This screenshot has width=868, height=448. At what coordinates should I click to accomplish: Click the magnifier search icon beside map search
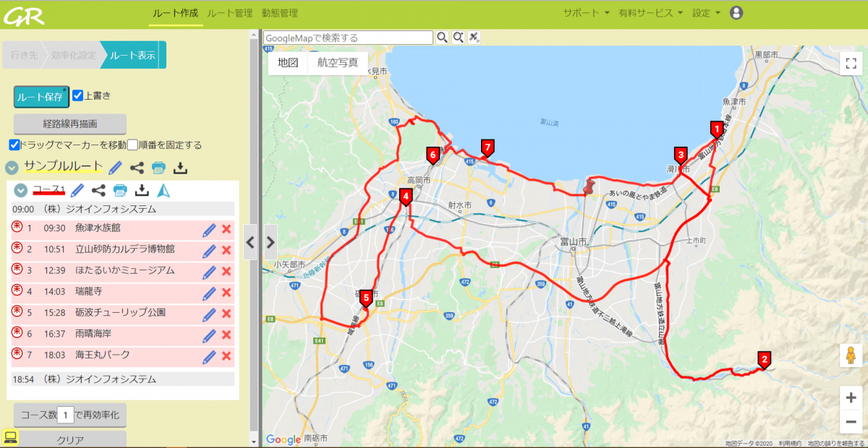[442, 38]
